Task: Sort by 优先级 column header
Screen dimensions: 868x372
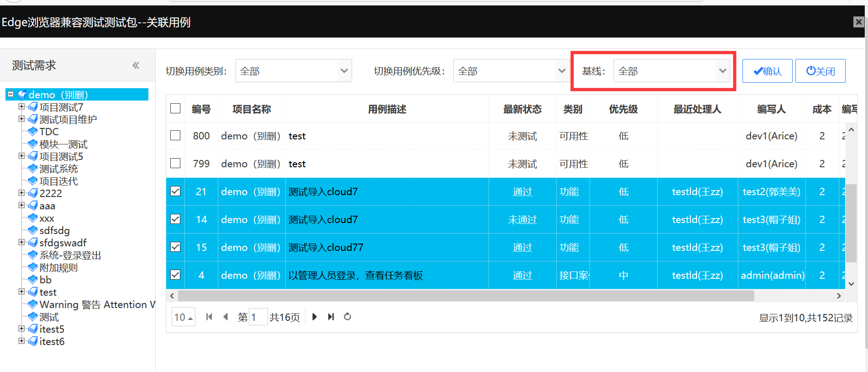Action: pyautogui.click(x=623, y=109)
